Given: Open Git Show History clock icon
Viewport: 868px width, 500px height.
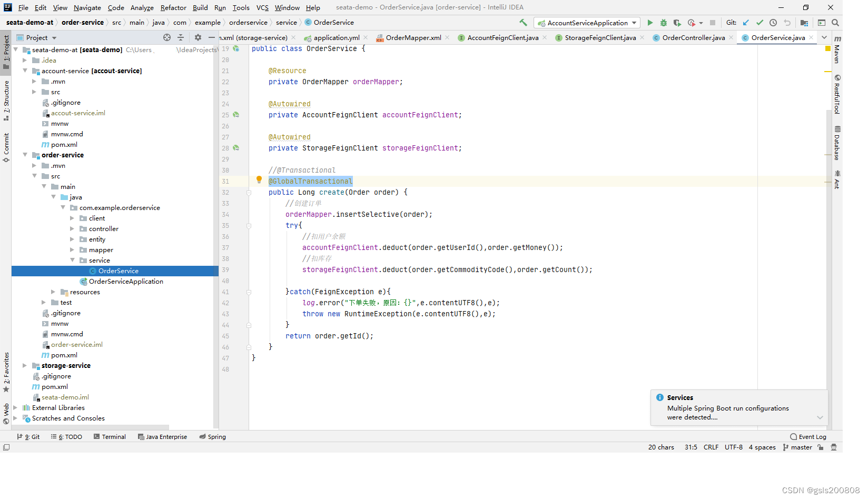Looking at the screenshot, I should (773, 23).
